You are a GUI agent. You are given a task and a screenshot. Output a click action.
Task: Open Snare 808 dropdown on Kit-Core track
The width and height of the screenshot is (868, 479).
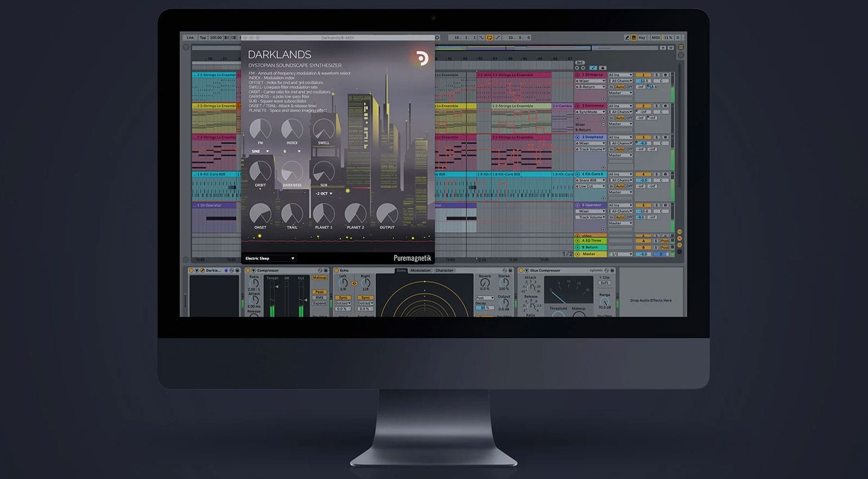point(590,180)
